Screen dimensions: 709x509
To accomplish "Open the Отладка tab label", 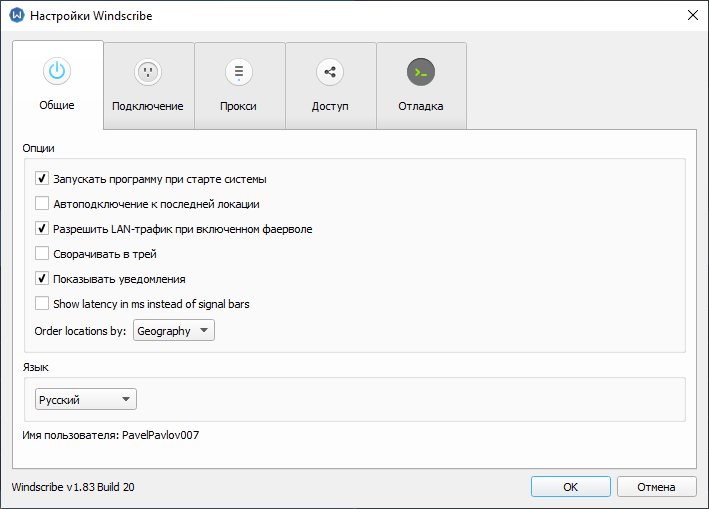I will (x=421, y=106).
